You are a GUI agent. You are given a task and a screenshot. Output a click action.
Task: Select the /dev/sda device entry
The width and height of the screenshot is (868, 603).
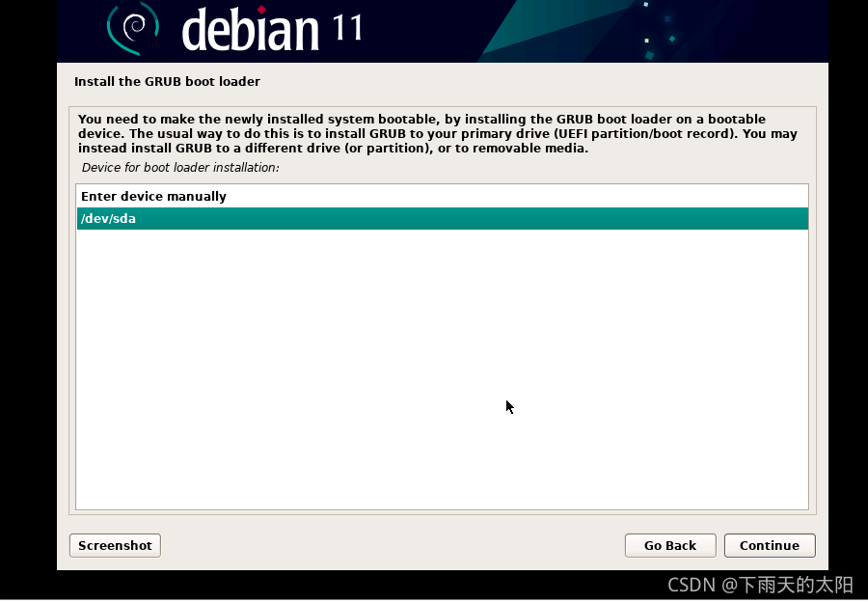[443, 219]
